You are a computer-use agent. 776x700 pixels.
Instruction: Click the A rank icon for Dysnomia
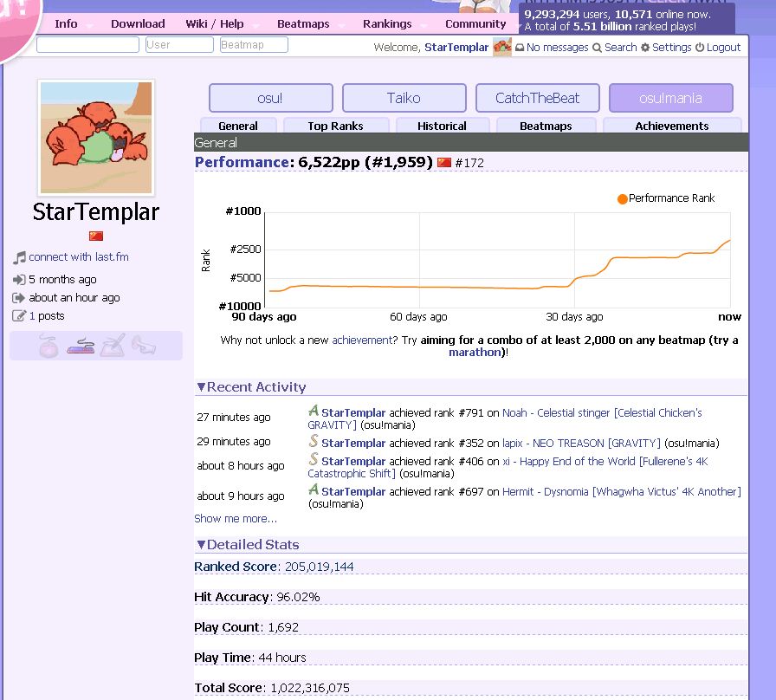[314, 489]
